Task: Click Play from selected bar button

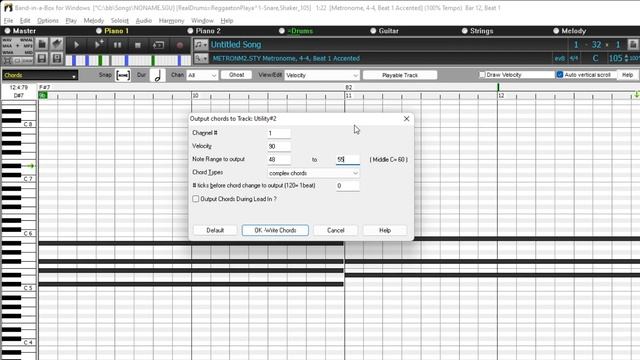Action: tap(98, 45)
